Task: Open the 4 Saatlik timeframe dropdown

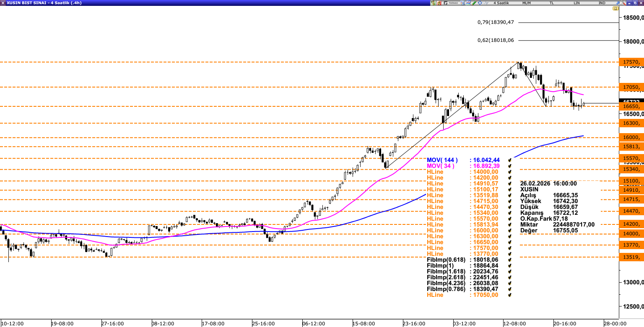Action: click(501, 3)
